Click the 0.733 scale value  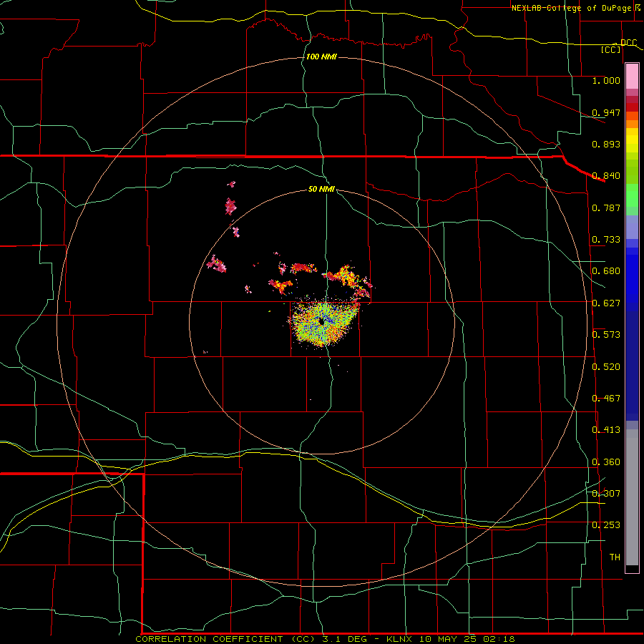point(606,240)
